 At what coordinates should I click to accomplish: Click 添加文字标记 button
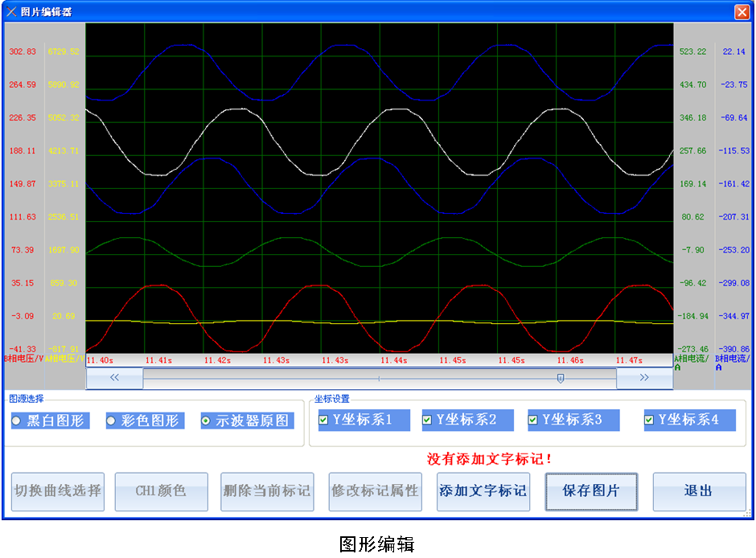pos(483,490)
